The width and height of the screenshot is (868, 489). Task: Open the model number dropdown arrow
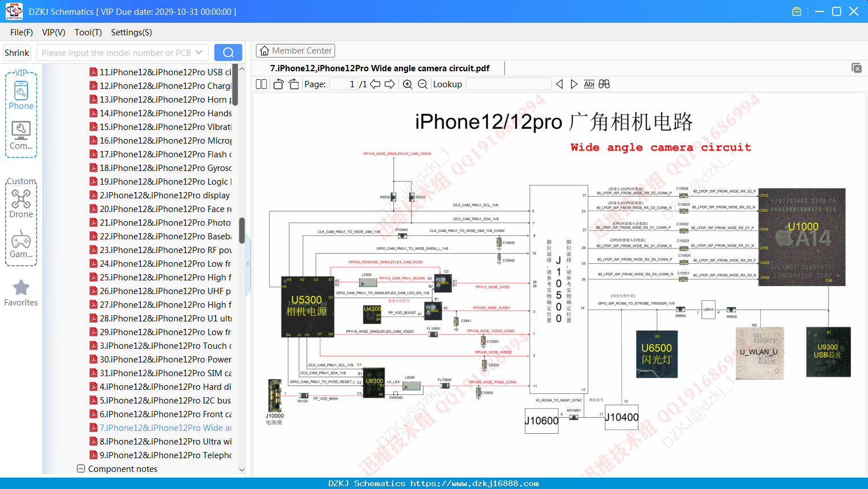(199, 52)
